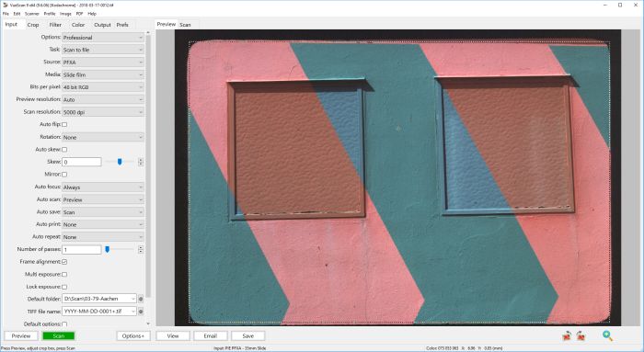644x352 pixels.
Task: Select the Preview view tab
Action: tap(167, 24)
